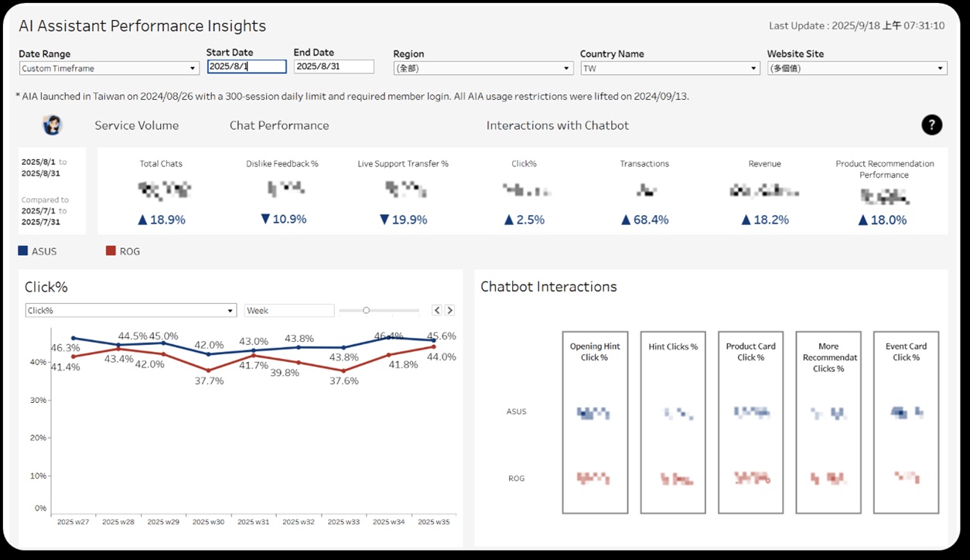The image size is (970, 560).
Task: Open Interactions with Chatbot tab
Action: pos(557,125)
